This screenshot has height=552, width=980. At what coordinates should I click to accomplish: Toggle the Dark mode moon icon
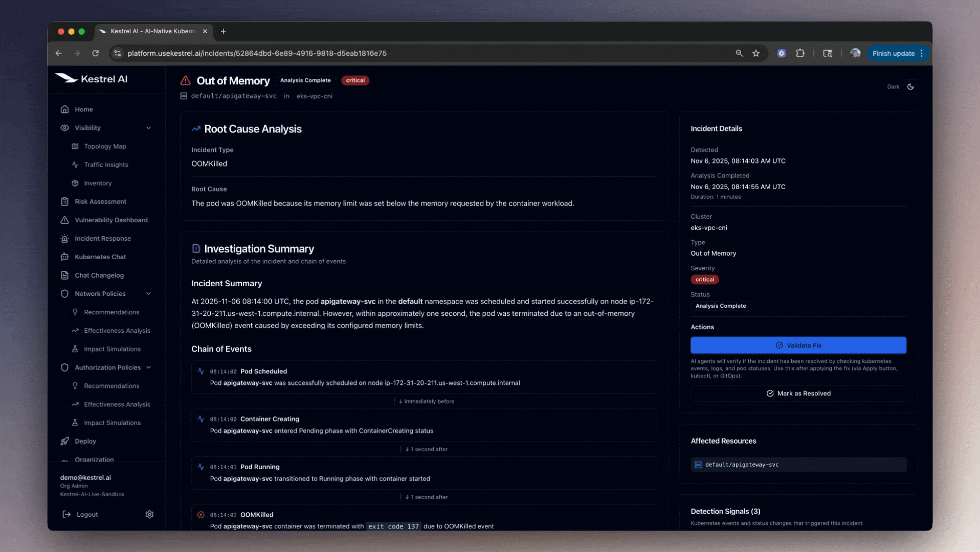click(910, 87)
